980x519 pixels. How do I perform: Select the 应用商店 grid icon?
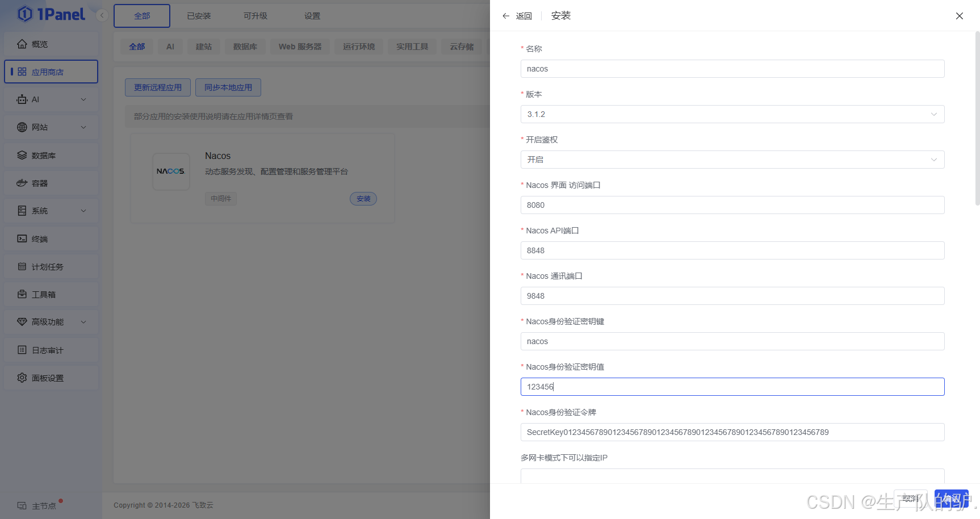point(22,72)
